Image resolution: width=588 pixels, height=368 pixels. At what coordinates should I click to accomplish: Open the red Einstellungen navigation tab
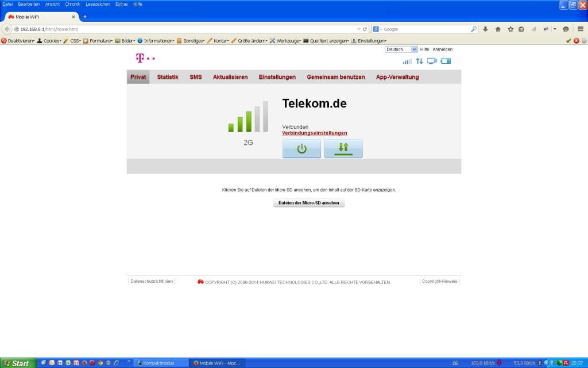click(x=277, y=76)
